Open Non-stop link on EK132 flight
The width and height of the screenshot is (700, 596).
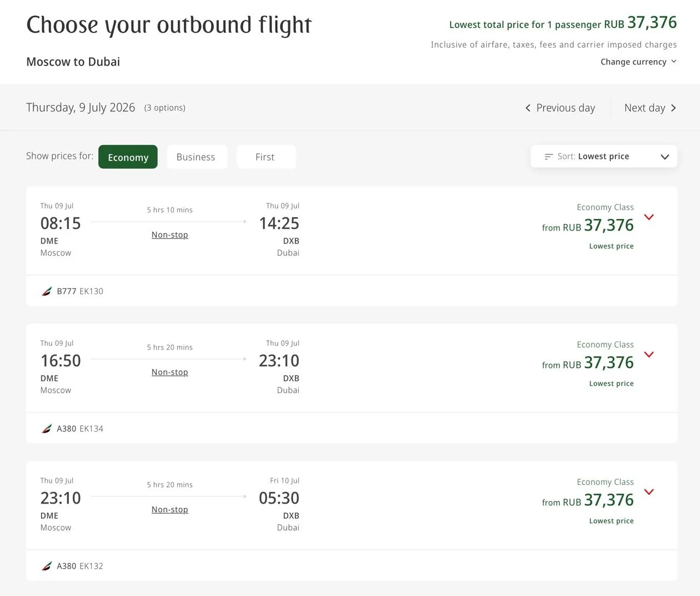point(170,510)
